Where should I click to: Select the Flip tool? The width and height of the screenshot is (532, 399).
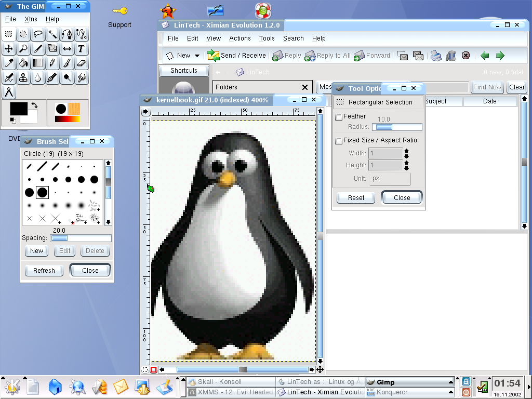pyautogui.click(x=67, y=49)
